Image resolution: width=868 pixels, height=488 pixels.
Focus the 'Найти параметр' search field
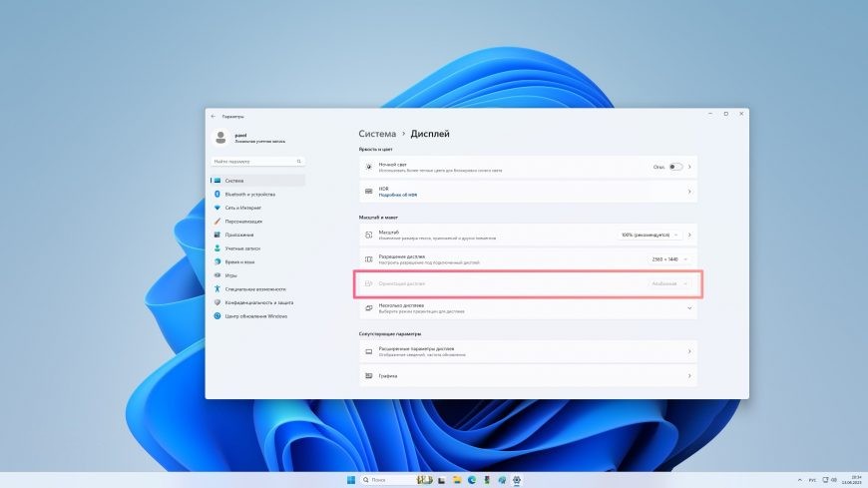pos(257,162)
